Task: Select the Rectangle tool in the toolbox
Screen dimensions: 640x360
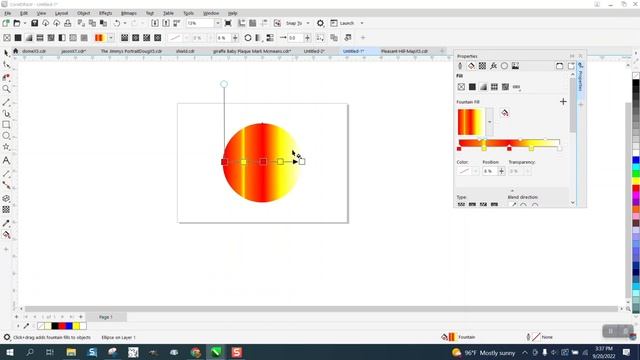Action: pos(6,124)
